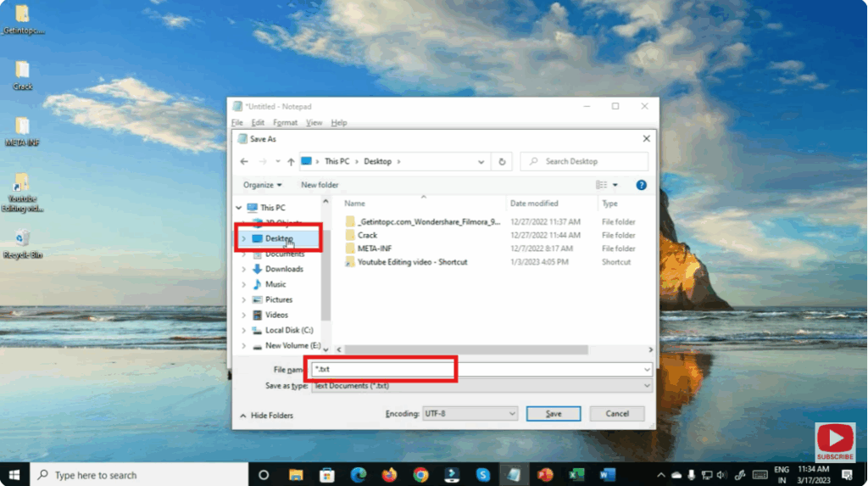Collapse navigation with Hide Folders
Image resolution: width=868 pixels, height=486 pixels.
[x=267, y=415]
